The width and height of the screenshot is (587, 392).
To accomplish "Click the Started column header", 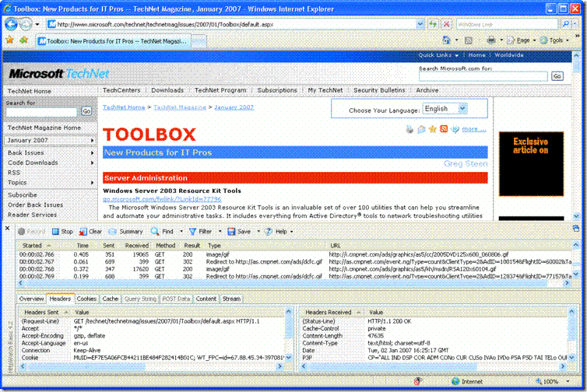I will [37, 245].
